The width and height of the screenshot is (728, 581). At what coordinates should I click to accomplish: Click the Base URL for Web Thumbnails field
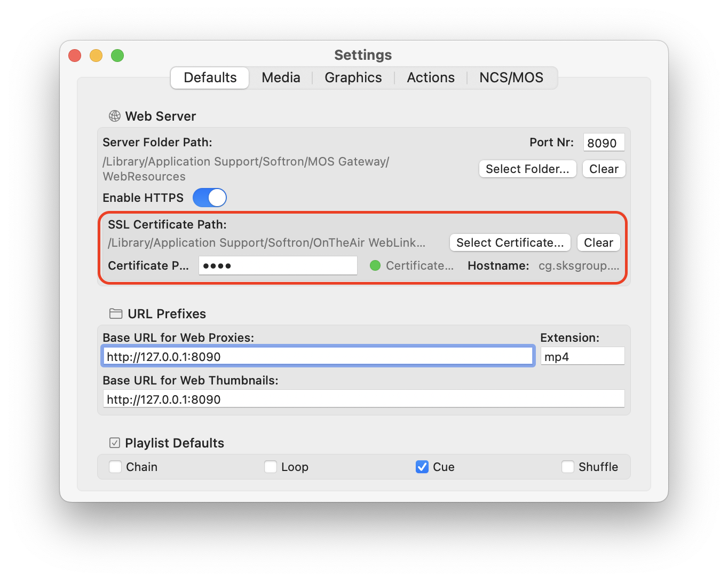(x=363, y=399)
